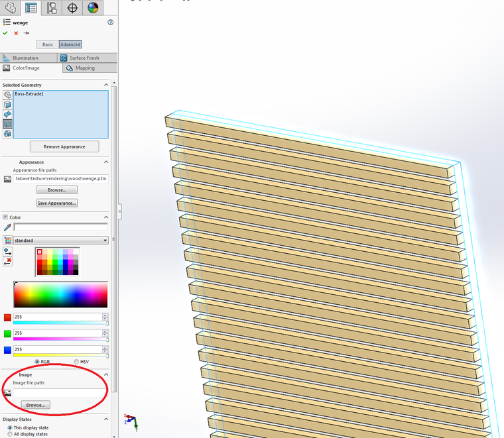Switch to the Illumination tab
504x438 pixels.
[29, 58]
